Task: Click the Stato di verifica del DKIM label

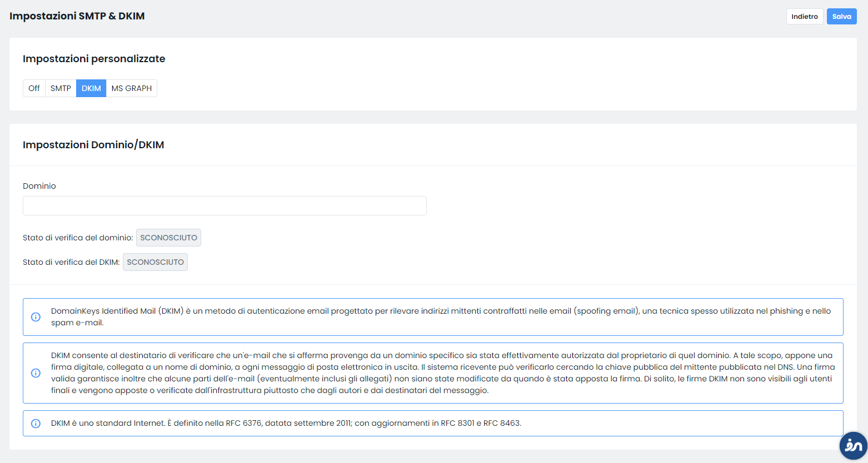Action: (71, 262)
